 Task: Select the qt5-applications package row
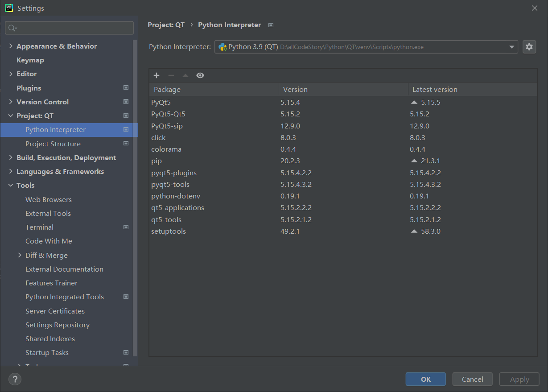click(343, 207)
